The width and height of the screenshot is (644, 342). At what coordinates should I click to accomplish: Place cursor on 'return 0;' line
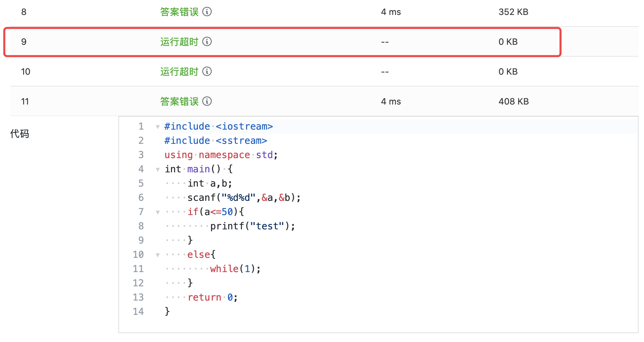coord(213,297)
